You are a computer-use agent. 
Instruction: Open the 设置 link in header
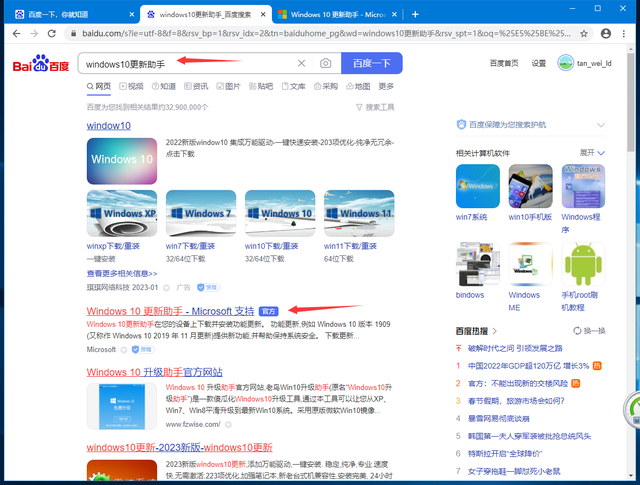tap(538, 63)
